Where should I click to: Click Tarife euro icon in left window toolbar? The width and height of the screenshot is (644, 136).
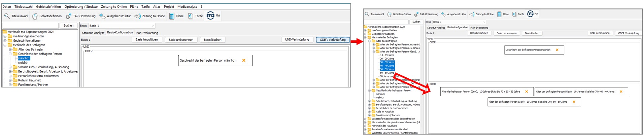191,16
